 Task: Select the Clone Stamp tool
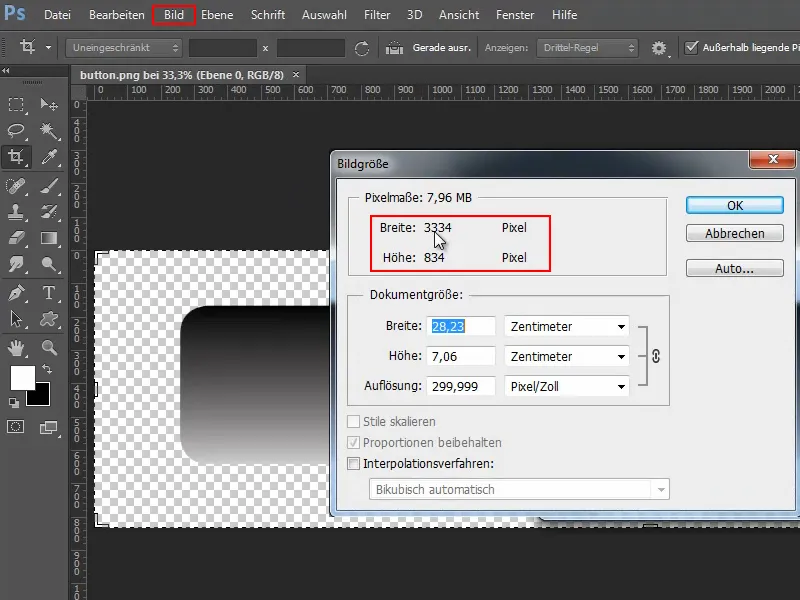click(x=16, y=212)
